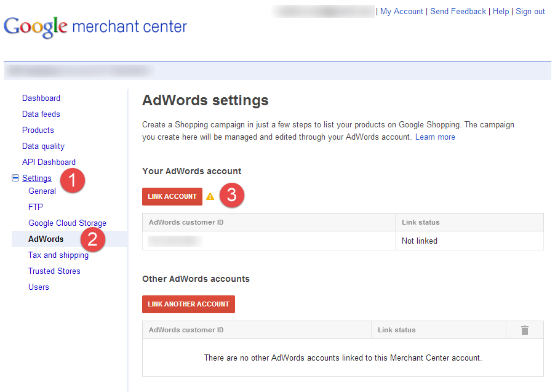The image size is (555, 392).
Task: Open the Users settings page
Action: pos(39,287)
